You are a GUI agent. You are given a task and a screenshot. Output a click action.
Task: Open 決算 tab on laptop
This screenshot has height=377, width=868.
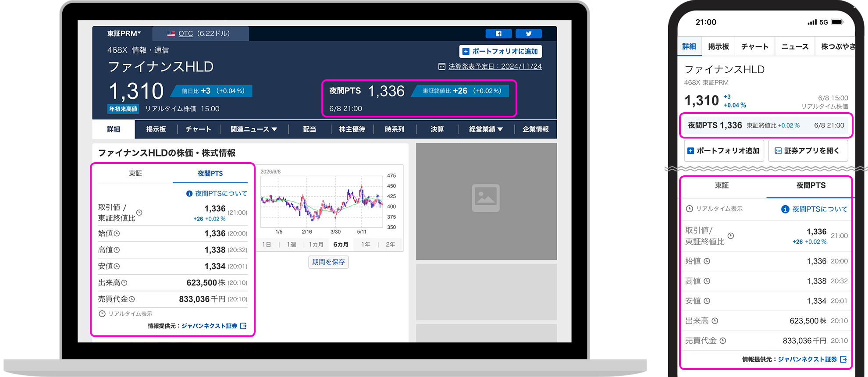click(x=437, y=129)
